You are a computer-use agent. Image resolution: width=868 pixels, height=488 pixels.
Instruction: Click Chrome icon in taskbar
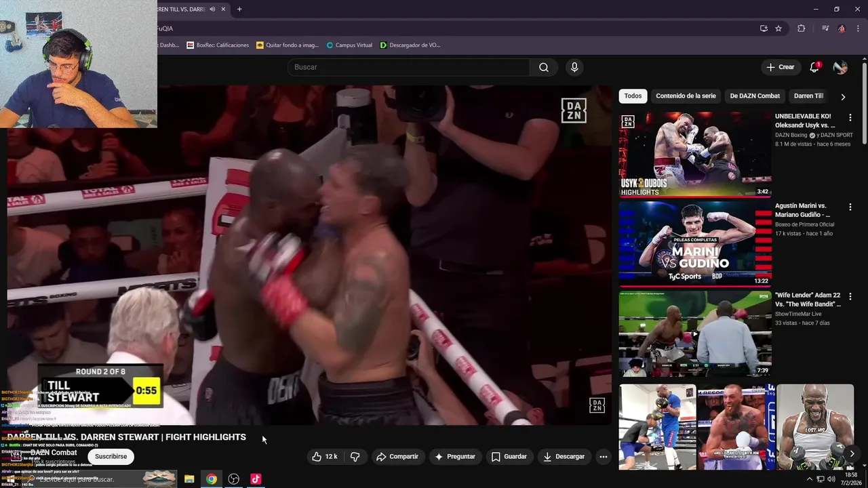[212, 479]
